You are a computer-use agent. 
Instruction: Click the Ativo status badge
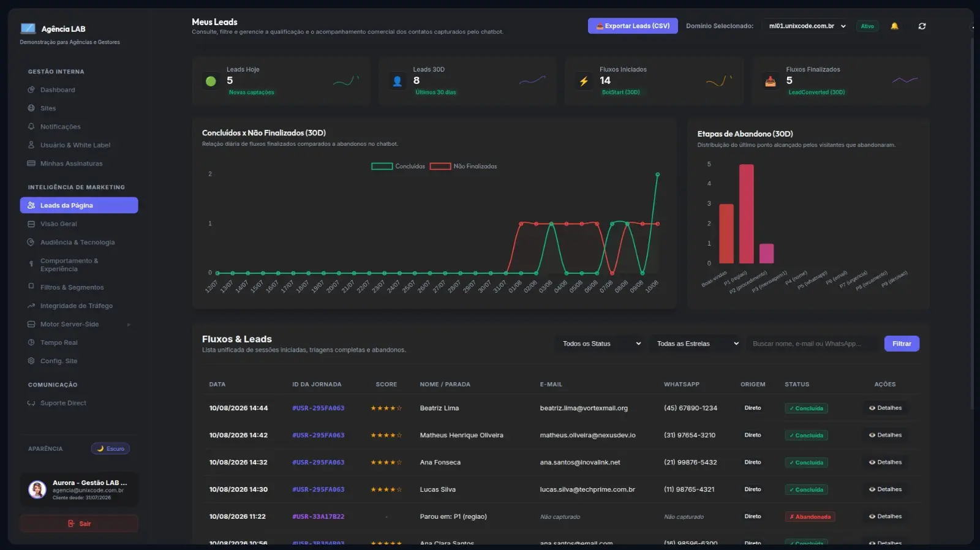click(x=867, y=26)
